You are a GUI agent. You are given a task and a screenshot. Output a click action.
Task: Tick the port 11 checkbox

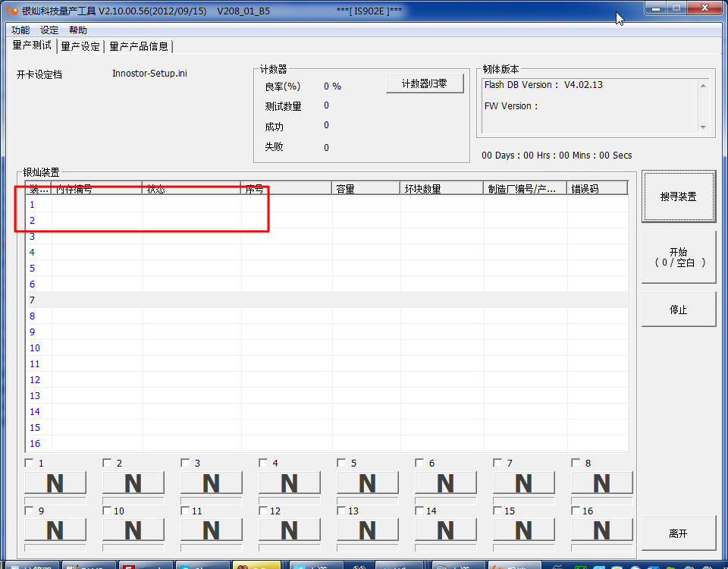(x=185, y=511)
